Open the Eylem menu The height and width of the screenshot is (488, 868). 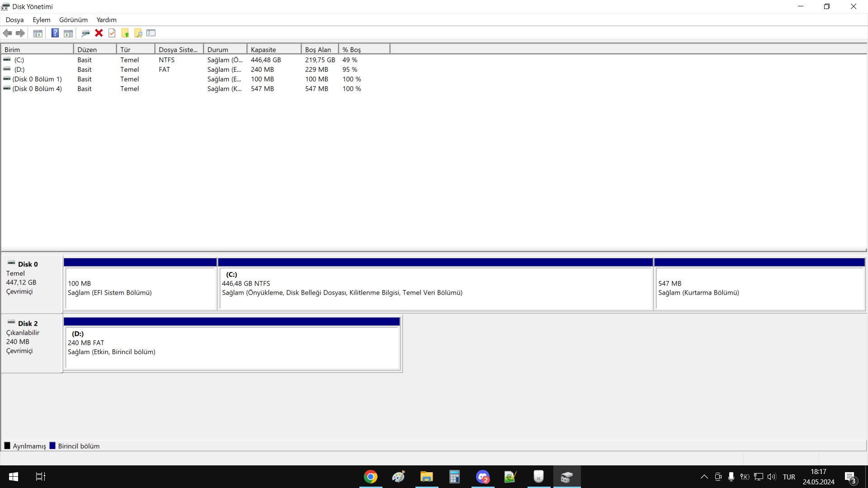tap(41, 20)
